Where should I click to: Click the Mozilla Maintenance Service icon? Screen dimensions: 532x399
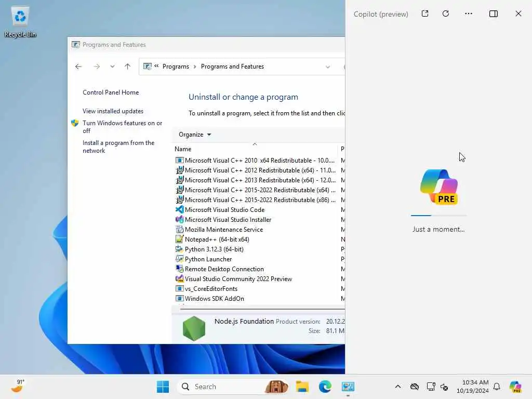click(x=179, y=229)
